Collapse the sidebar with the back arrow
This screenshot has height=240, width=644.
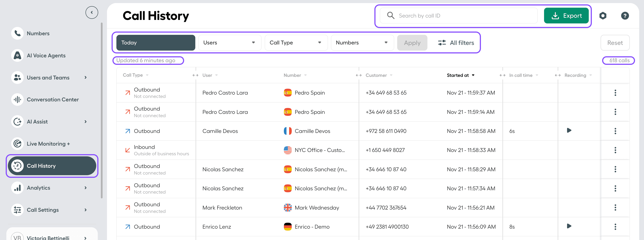pos(92,12)
